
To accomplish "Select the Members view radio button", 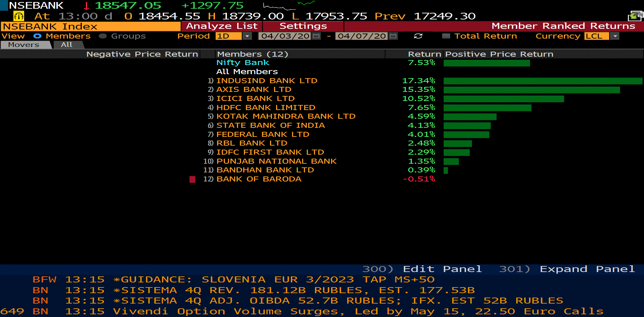I will [x=37, y=36].
